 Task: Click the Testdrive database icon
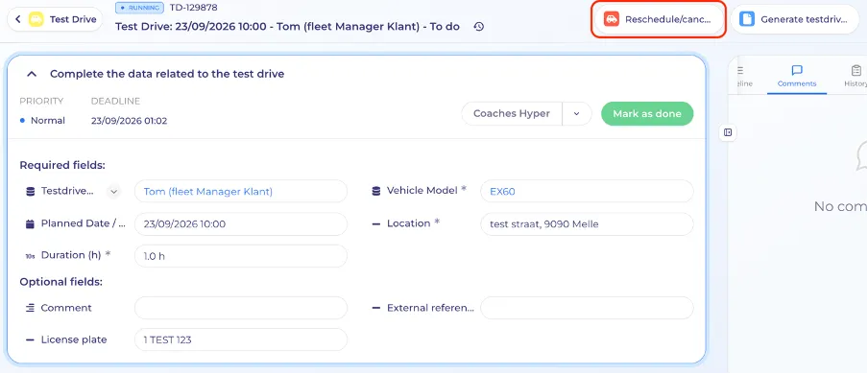click(x=30, y=192)
